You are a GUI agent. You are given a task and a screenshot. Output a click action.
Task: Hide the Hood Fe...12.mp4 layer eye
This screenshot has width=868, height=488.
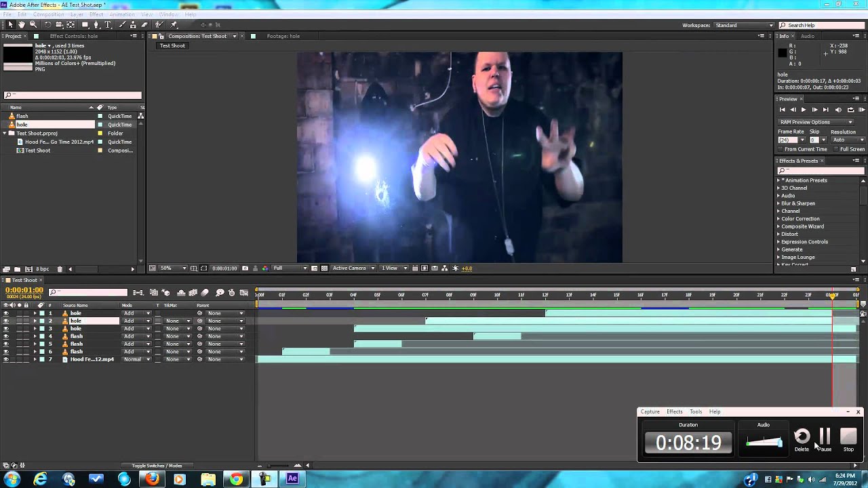pos(6,359)
